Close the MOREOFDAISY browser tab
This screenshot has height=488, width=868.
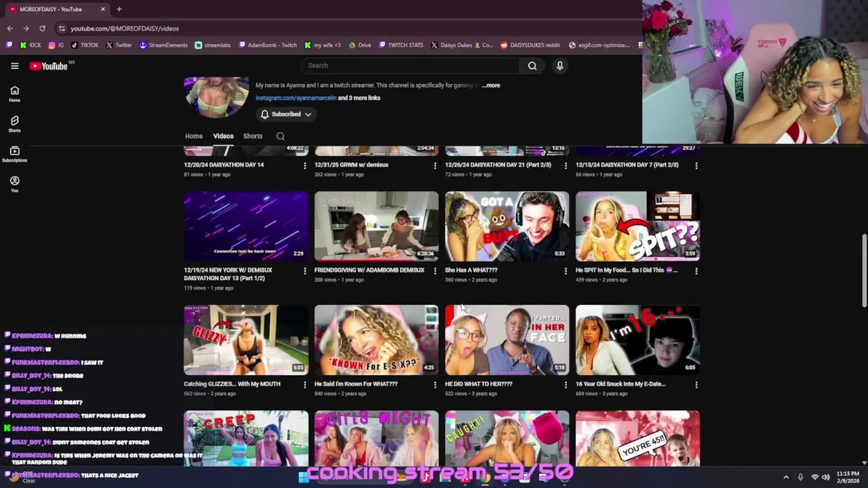pyautogui.click(x=103, y=9)
